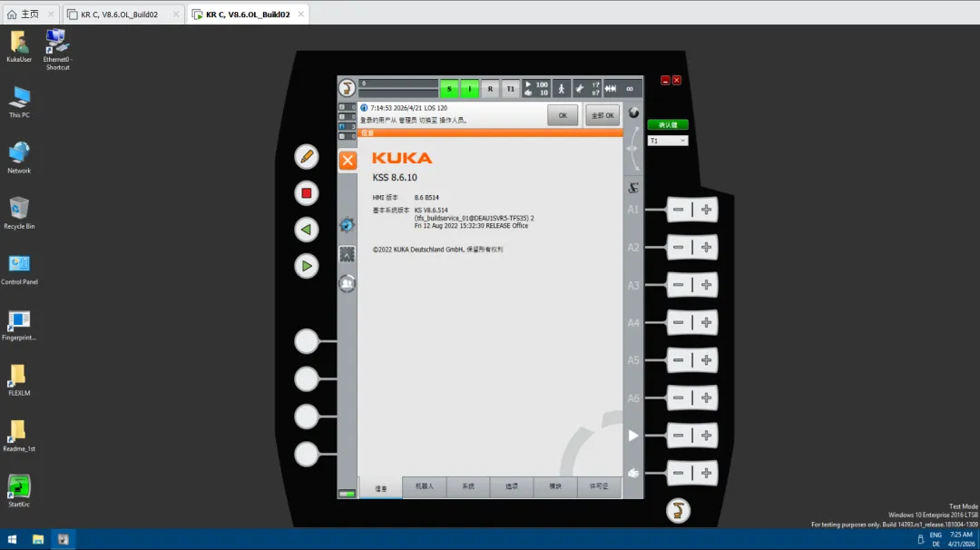This screenshot has height=550, width=980.
Task: Click the first round hardware status key
Action: click(307, 341)
